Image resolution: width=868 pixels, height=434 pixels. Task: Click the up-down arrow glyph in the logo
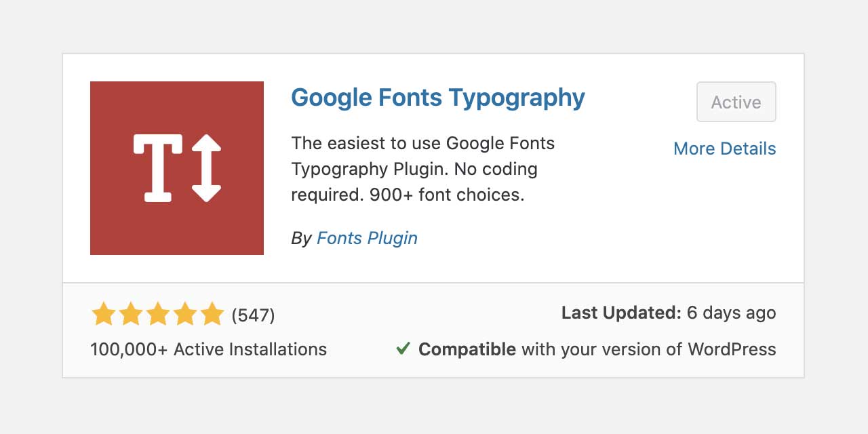pyautogui.click(x=206, y=167)
